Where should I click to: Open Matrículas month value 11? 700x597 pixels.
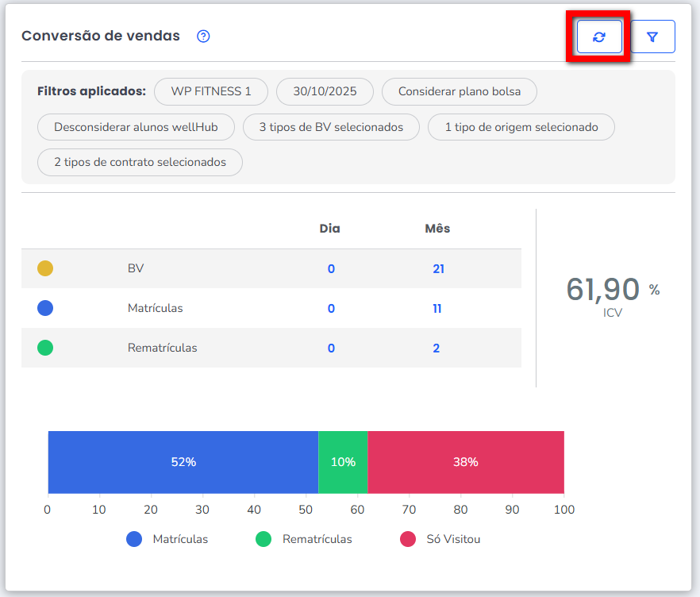click(437, 309)
